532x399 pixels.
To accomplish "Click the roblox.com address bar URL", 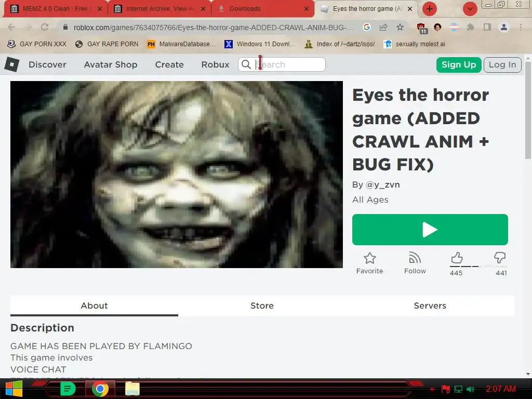I will point(213,28).
